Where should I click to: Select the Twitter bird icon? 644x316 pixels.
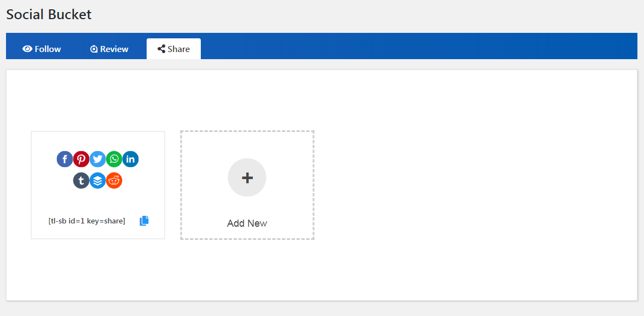pos(97,159)
